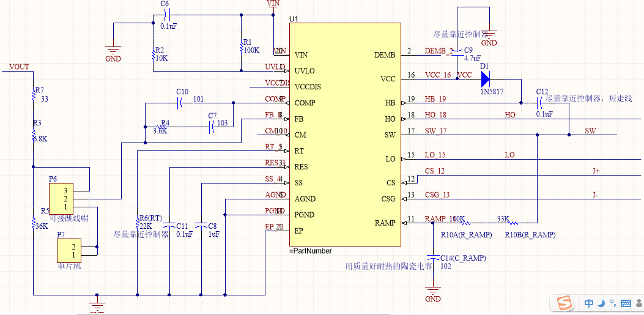Click the VIN power port at top

273,4
